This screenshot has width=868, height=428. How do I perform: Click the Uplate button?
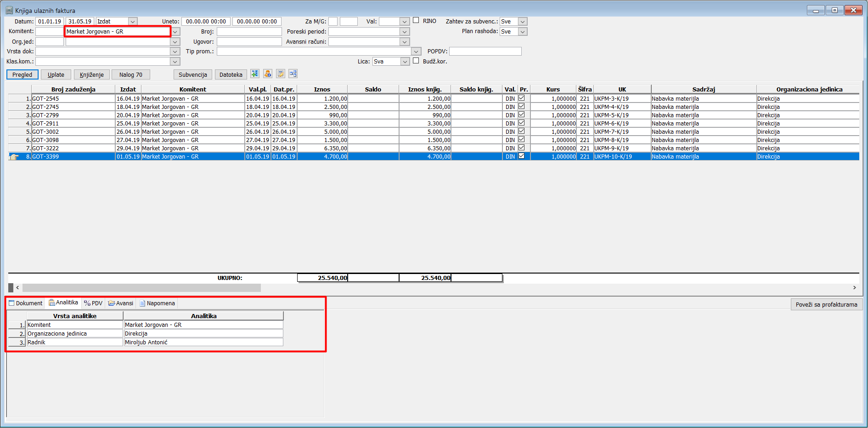56,74
